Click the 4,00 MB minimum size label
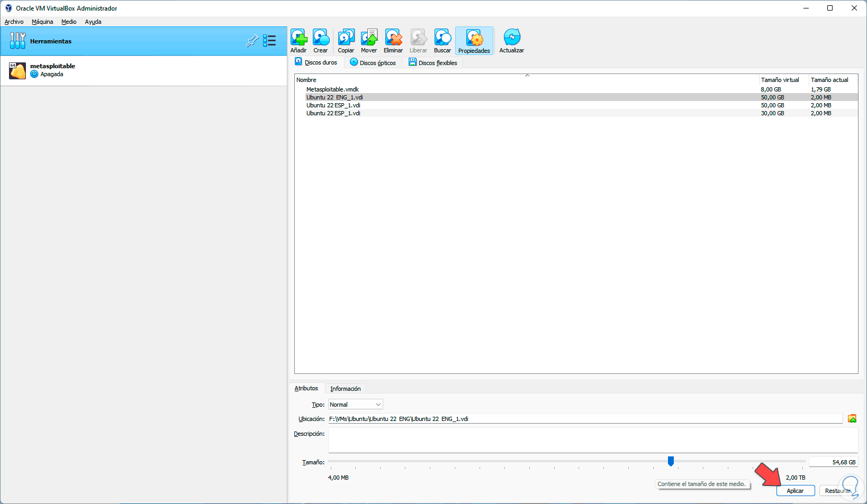Viewport: 867px width, 504px height. [338, 478]
